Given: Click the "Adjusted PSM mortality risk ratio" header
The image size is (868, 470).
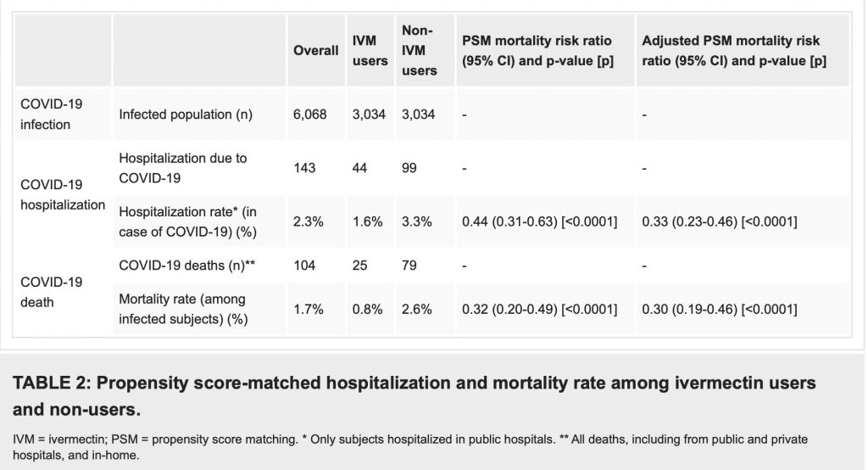Looking at the screenshot, I should point(733,51).
